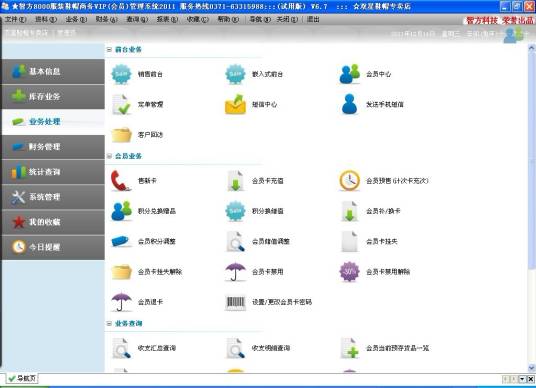Open the 财务 menu

pos(107,19)
